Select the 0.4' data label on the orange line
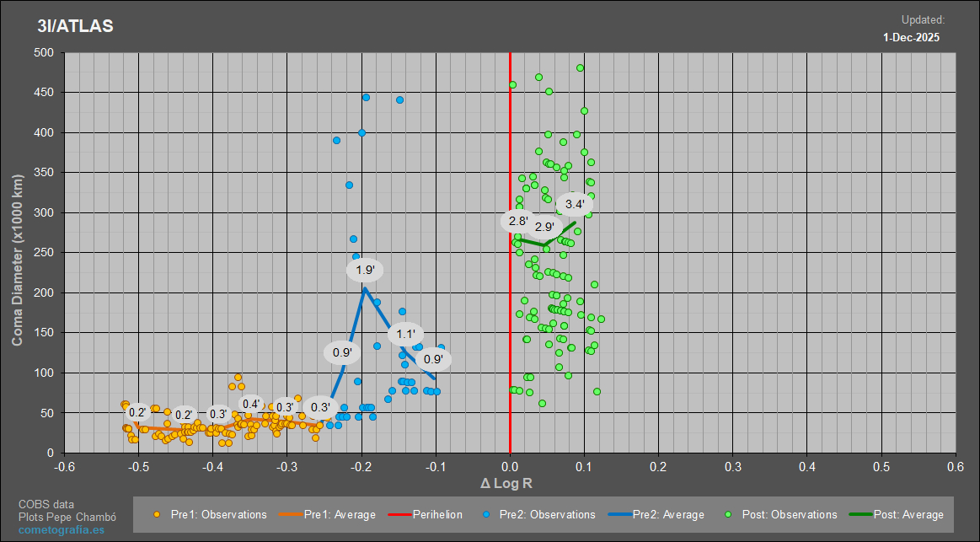The image size is (980, 542). [x=251, y=404]
